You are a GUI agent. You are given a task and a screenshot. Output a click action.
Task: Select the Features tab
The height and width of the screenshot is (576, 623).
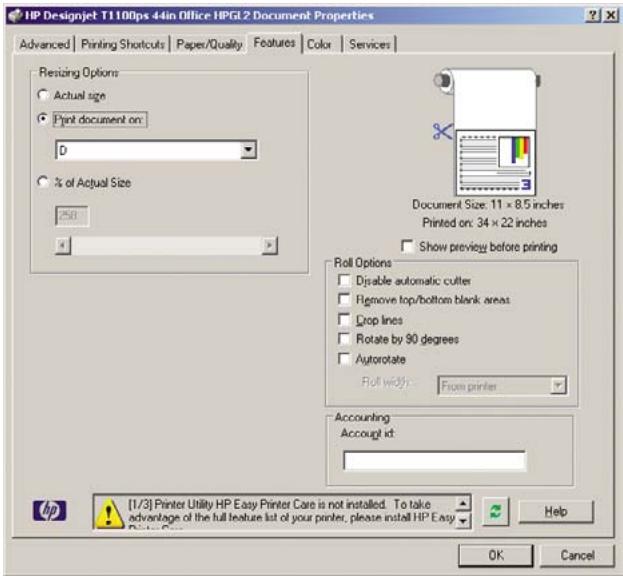point(275,43)
